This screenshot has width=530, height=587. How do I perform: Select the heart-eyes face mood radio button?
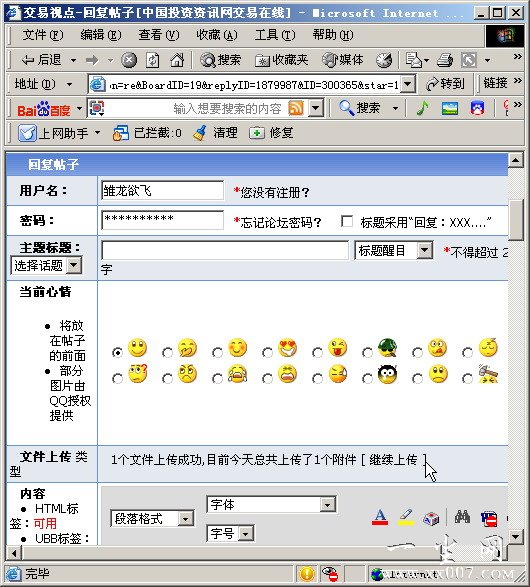coord(267,353)
